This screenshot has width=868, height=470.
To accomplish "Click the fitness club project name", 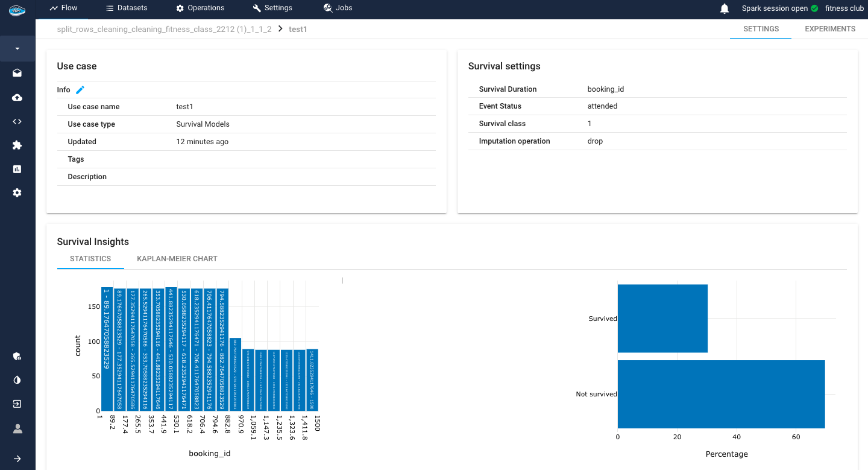I will (x=844, y=8).
